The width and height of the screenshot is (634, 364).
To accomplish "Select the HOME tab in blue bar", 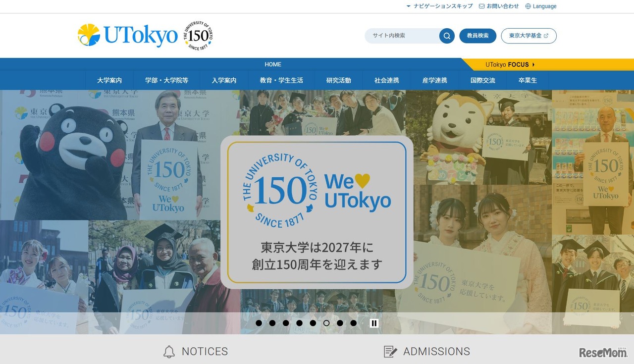I will tap(273, 64).
